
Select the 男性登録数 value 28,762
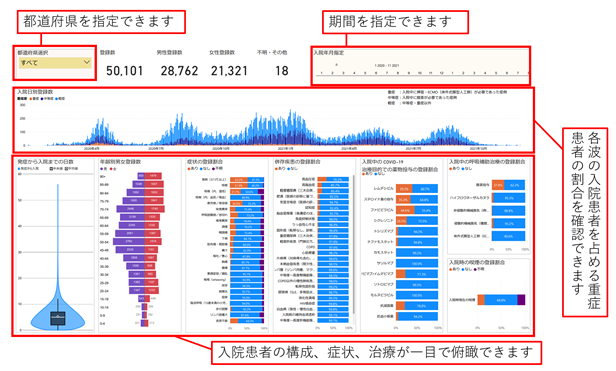[x=179, y=71]
